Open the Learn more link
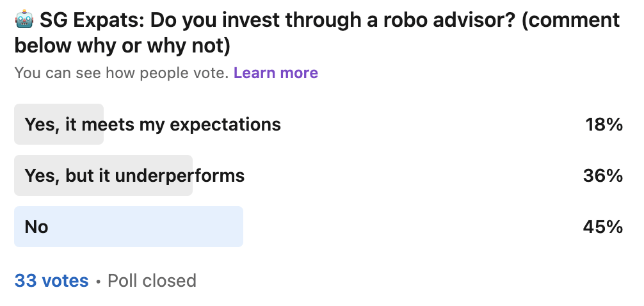 tap(275, 73)
